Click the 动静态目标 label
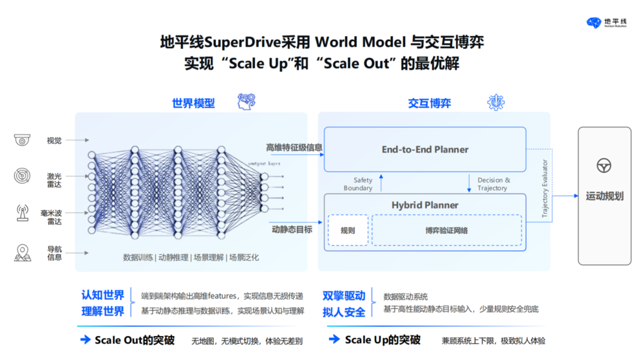Viewport: 644px width, 361px height. pos(292,228)
